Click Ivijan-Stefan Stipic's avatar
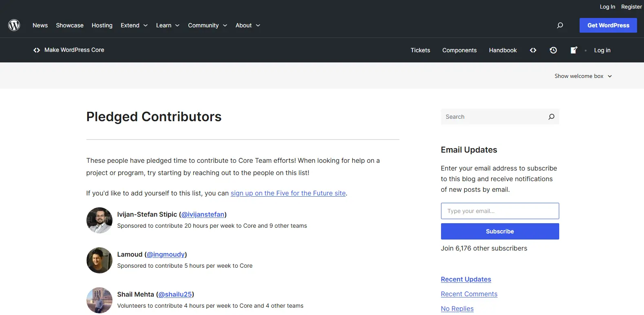This screenshot has width=644, height=315. (99, 220)
